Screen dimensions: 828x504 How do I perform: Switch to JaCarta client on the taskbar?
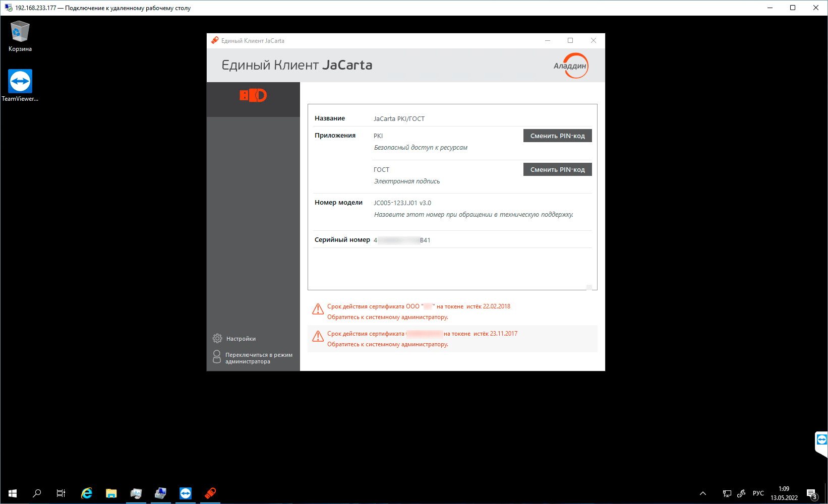coord(210,493)
